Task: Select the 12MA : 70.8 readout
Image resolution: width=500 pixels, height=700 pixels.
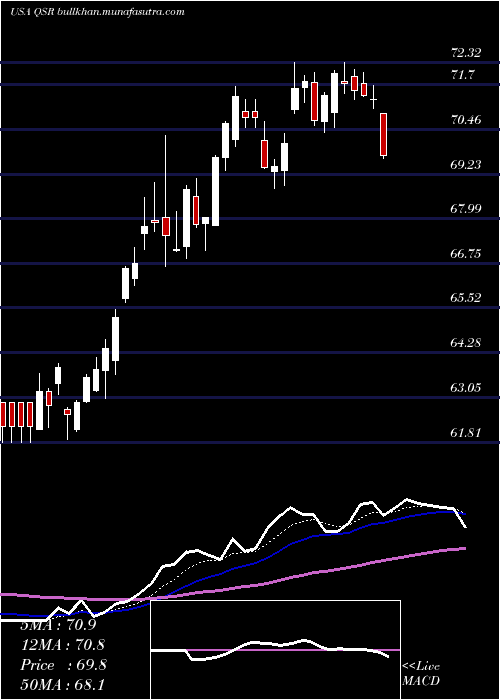Action: tap(63, 645)
